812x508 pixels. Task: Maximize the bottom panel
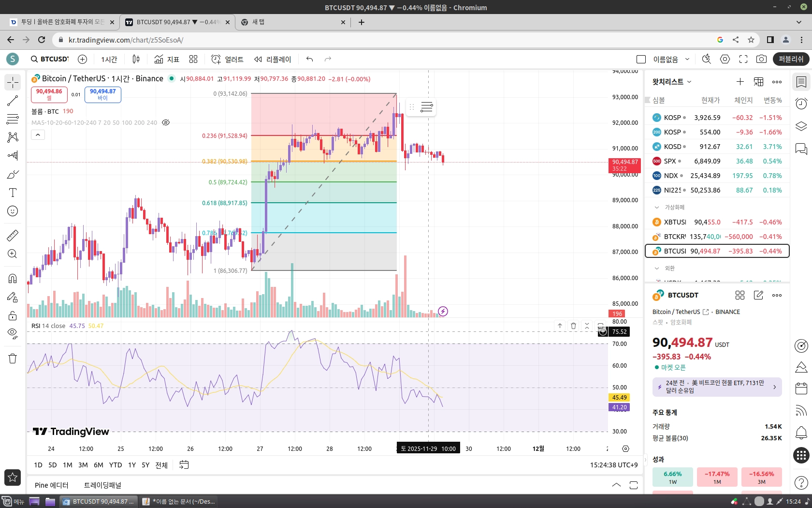click(x=634, y=485)
